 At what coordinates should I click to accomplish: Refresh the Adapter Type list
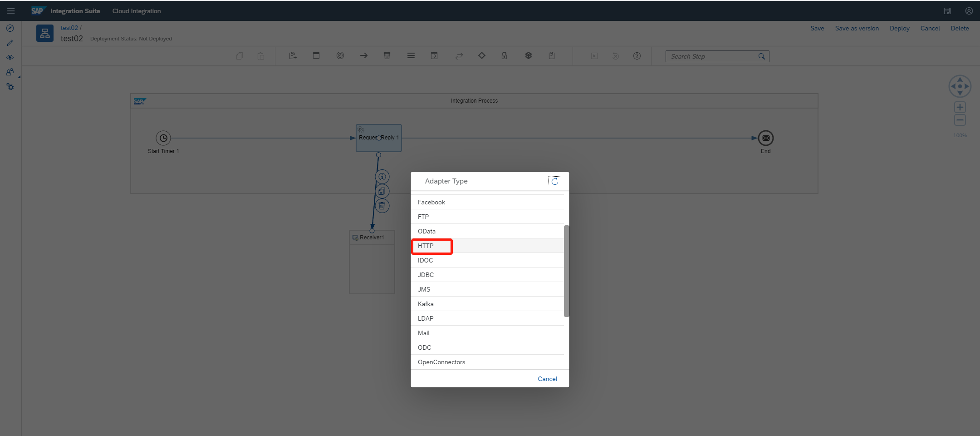(555, 181)
